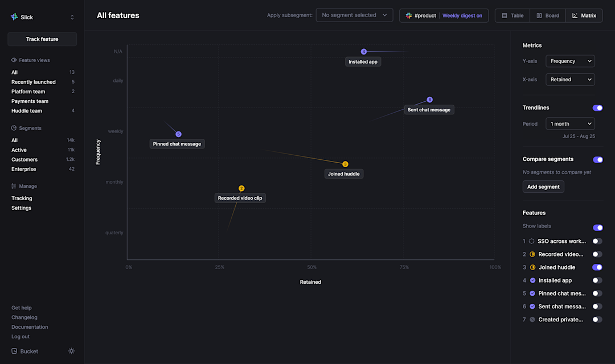Click the Matrix view icon
The width and height of the screenshot is (615, 364).
point(576,15)
